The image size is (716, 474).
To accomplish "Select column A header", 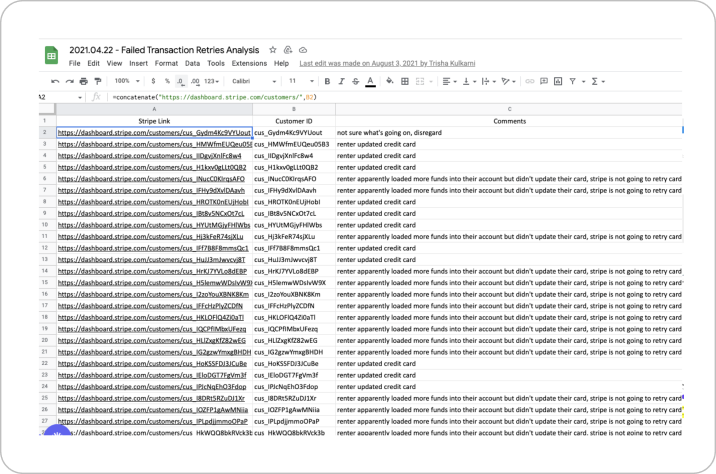I will (x=154, y=109).
